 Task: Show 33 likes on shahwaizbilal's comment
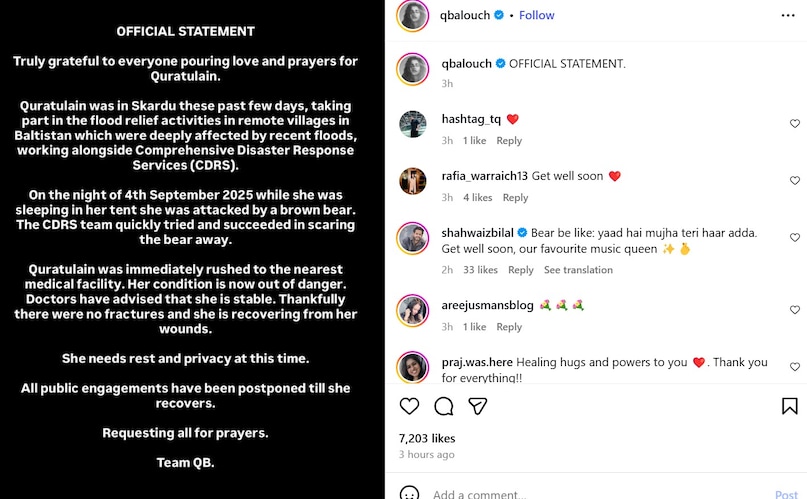coord(481,270)
